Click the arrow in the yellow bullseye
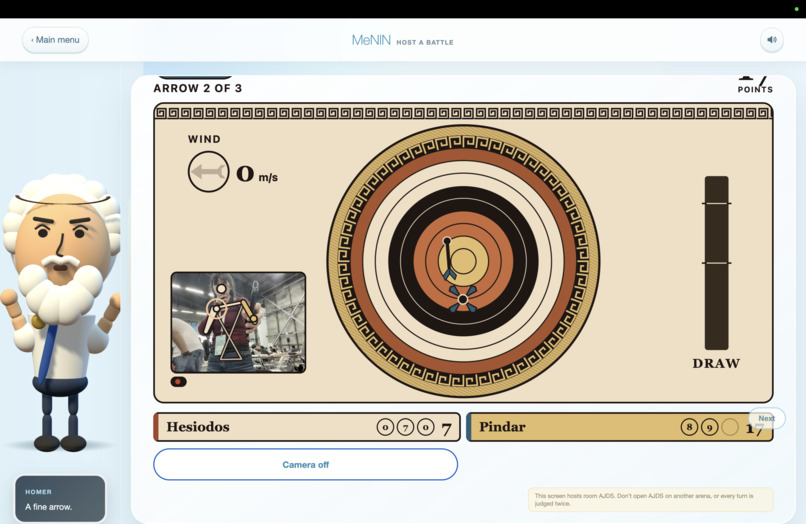This screenshot has width=806, height=524. [449, 259]
